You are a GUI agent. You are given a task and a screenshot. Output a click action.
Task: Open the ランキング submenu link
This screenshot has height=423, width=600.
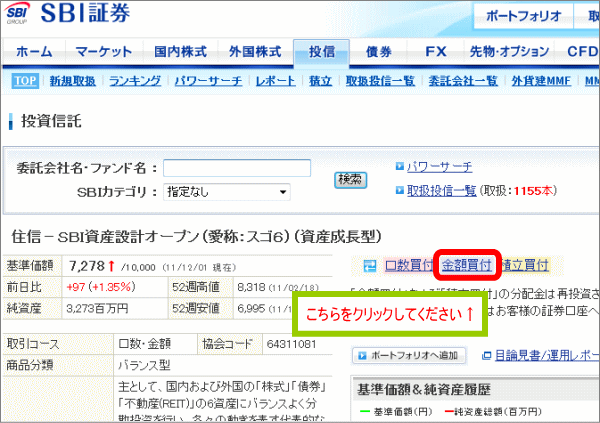[135, 81]
